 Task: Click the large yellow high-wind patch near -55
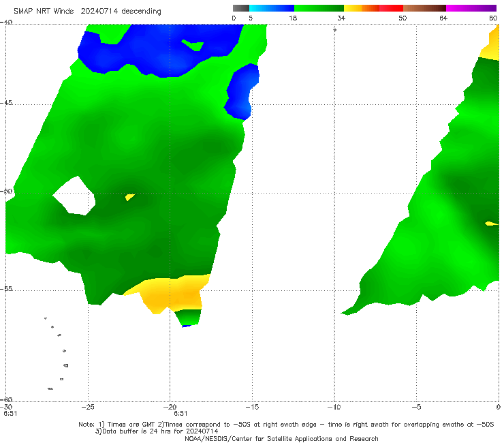tap(170, 294)
